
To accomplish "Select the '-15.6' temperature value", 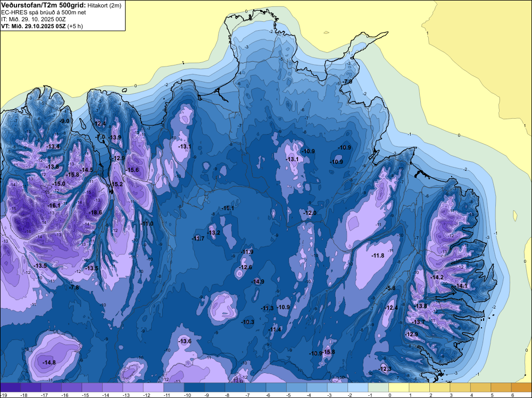I will (132, 170).
